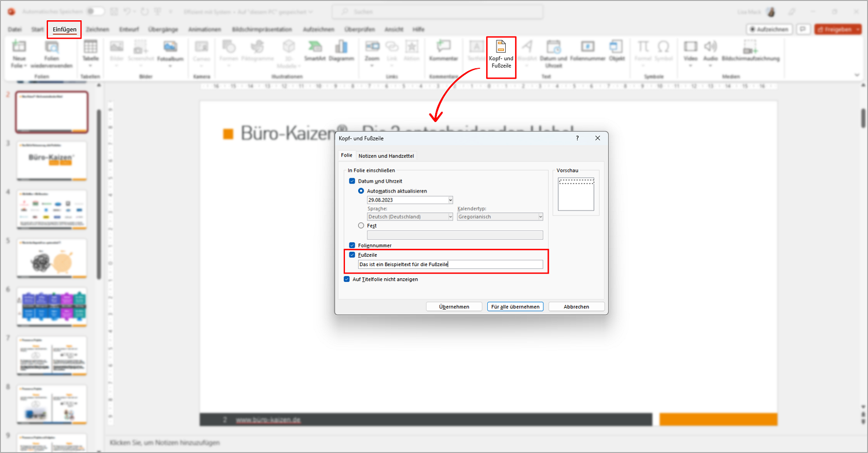
Task: Switch to Notizen und Handzettel tab
Action: tap(385, 156)
